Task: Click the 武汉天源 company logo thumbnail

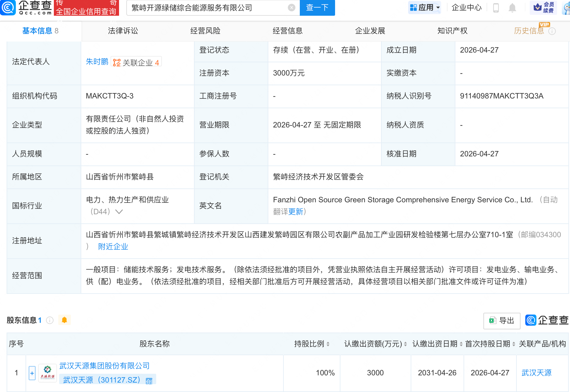Action: tap(48, 373)
